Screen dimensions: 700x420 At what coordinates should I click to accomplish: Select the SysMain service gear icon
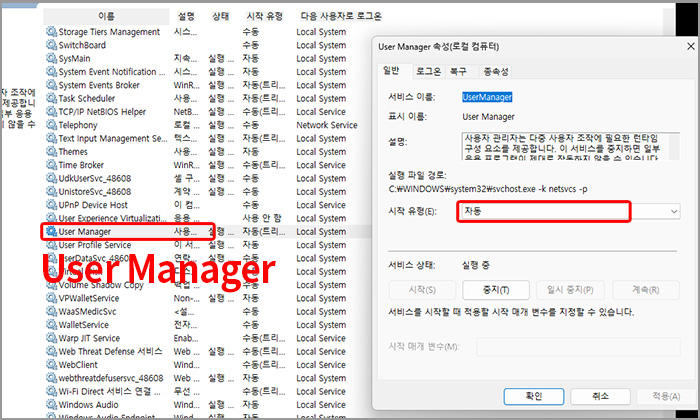tap(51, 59)
